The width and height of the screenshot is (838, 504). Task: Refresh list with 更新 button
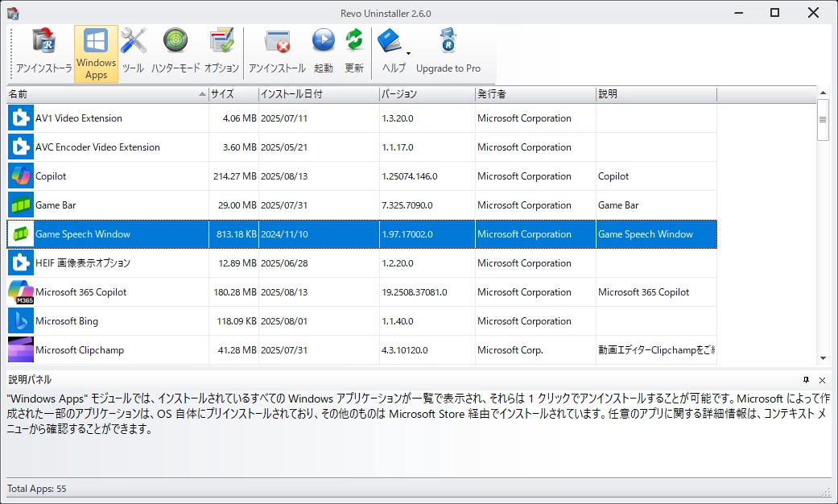(354, 53)
